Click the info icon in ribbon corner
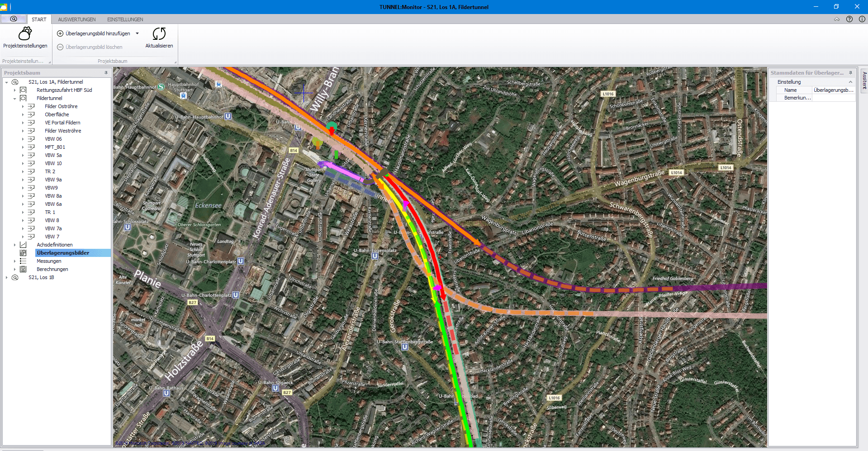This screenshot has height=451, width=868. pos(862,19)
